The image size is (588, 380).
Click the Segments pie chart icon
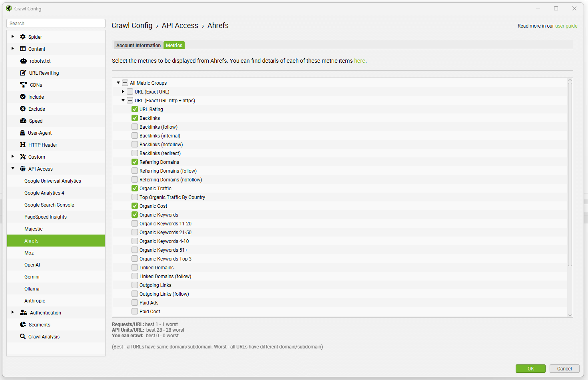coord(23,324)
